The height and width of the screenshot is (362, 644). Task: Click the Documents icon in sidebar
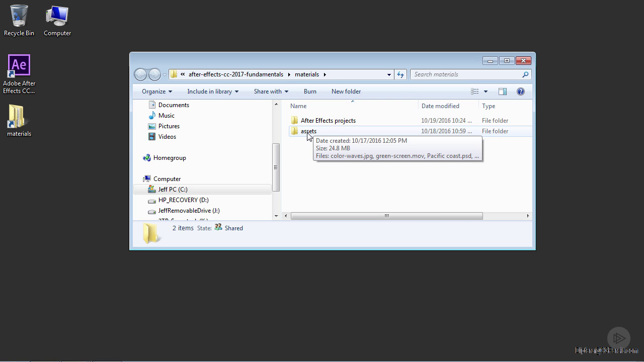[152, 105]
